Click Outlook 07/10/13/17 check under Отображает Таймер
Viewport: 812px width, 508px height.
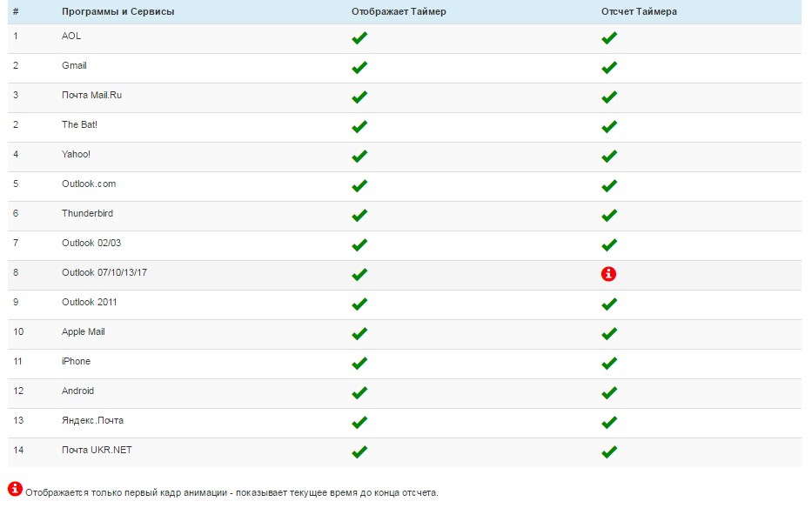359,274
